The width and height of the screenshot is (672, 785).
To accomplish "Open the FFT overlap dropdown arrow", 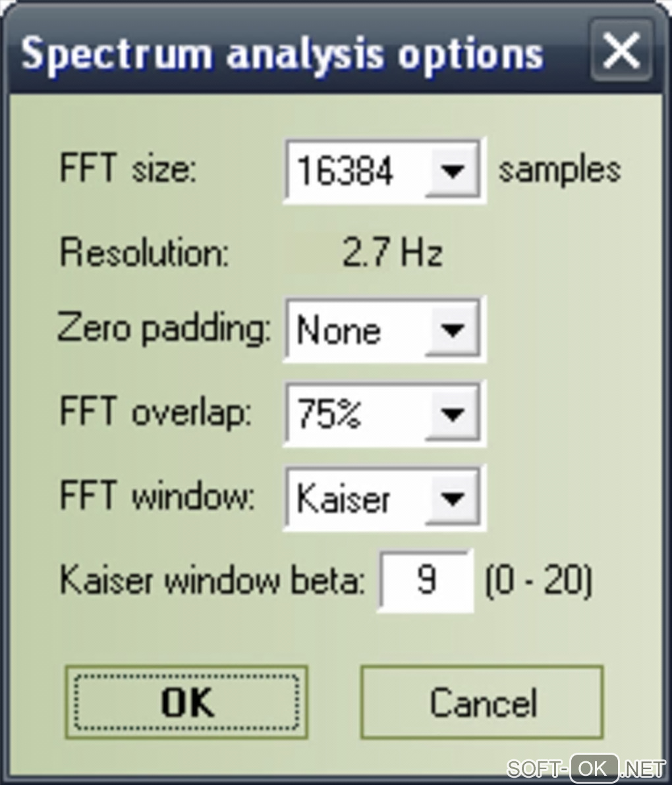I will pos(451,414).
